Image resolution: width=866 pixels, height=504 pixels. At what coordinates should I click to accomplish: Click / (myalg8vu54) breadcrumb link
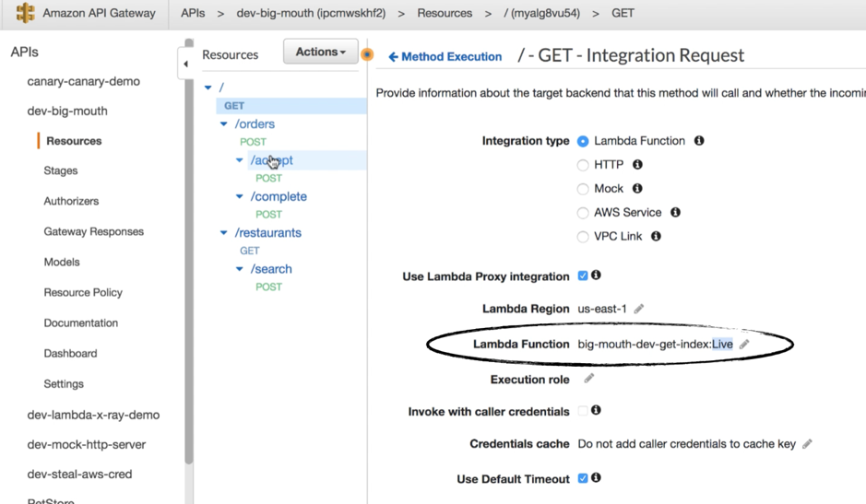tap(541, 13)
